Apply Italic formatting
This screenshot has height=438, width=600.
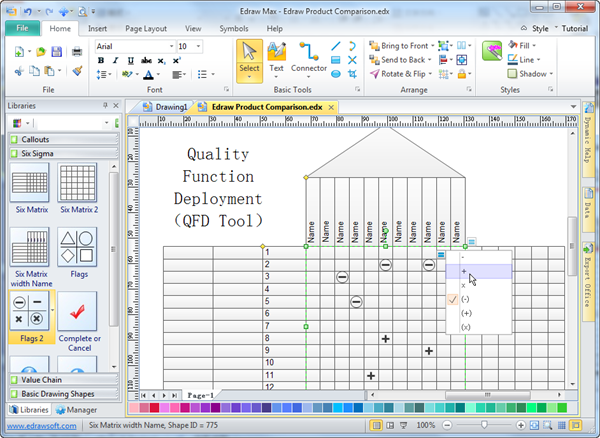(113, 61)
